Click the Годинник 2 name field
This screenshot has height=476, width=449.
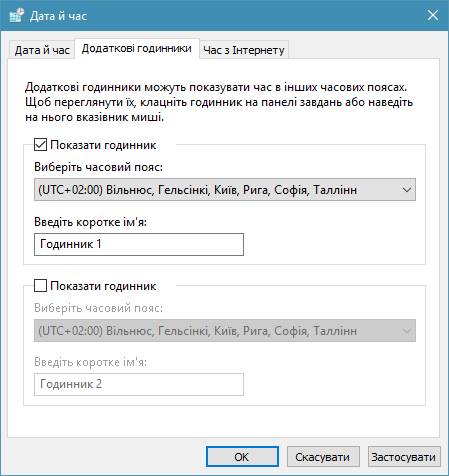pyautogui.click(x=139, y=384)
